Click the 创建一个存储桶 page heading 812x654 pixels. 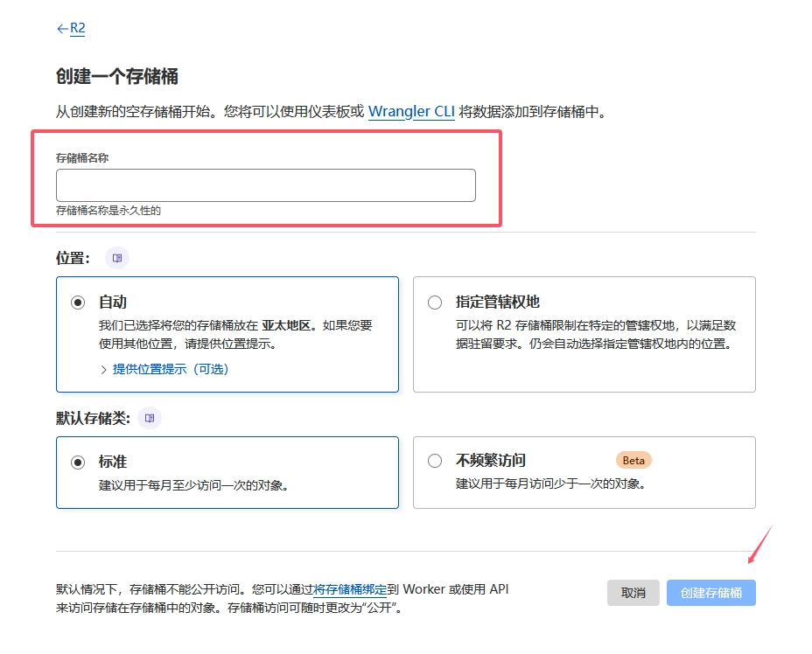[x=117, y=77]
